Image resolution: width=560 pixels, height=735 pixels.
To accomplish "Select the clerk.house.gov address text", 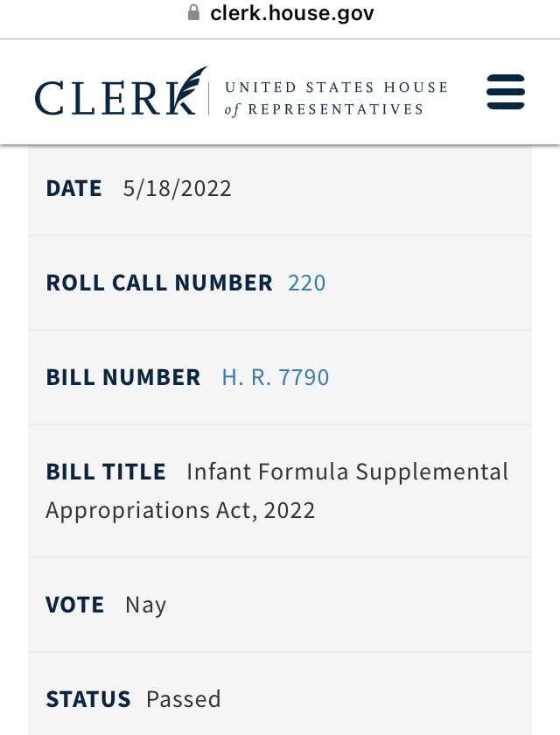I will 292,13.
